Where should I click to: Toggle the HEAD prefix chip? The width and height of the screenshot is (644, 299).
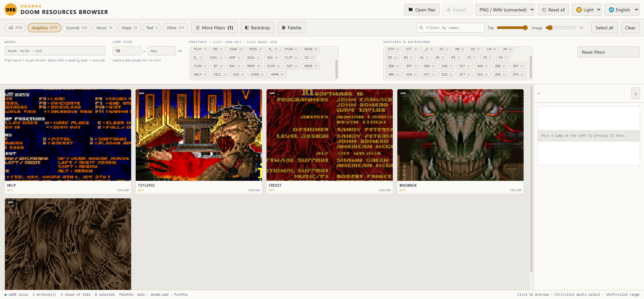pyautogui.click(x=311, y=49)
